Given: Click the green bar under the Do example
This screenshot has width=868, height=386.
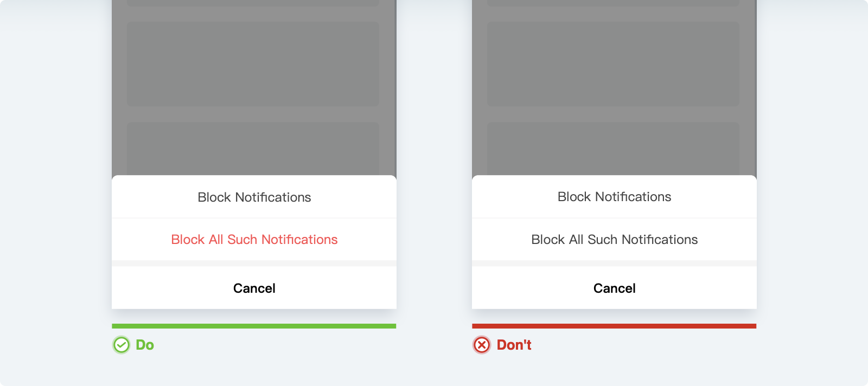Looking at the screenshot, I should pyautogui.click(x=254, y=326).
